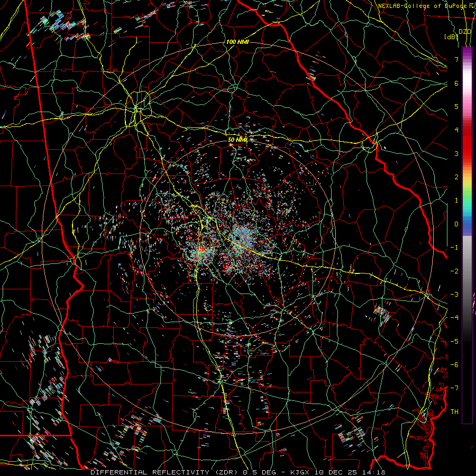Click the 6 value on color scale
476x476 pixels.
click(456, 83)
